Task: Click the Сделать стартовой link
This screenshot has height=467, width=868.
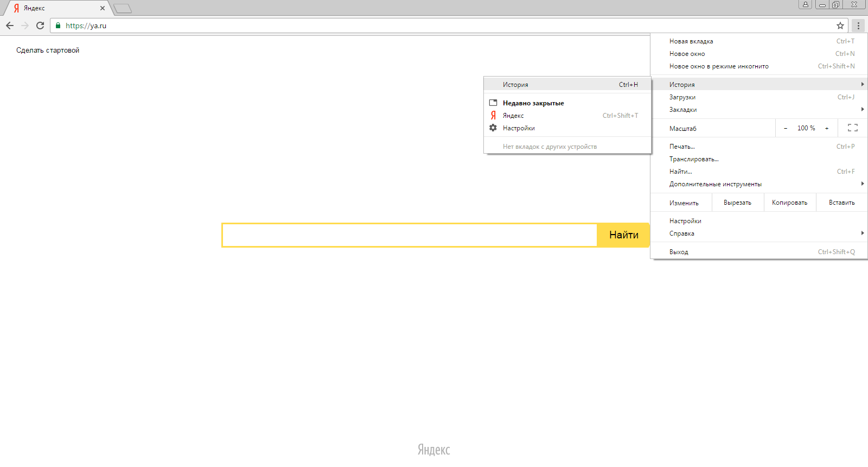Action: tap(48, 51)
